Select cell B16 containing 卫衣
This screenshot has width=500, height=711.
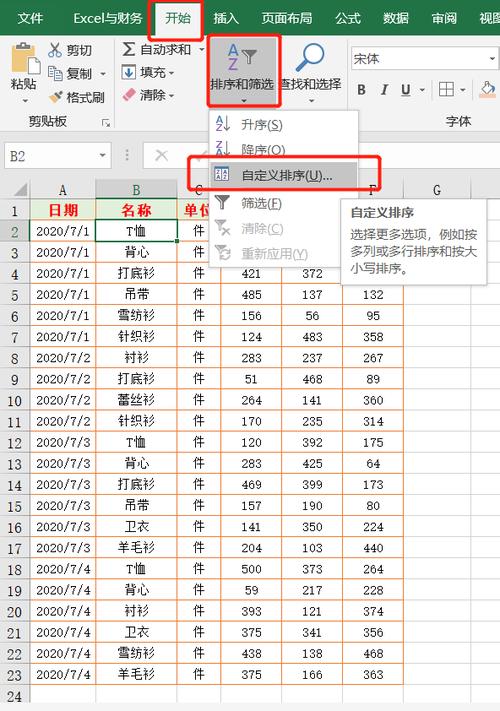[136, 526]
